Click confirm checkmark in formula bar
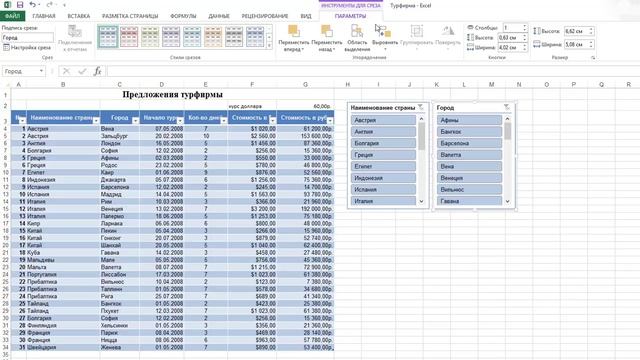The image size is (640, 360). pyautogui.click(x=82, y=71)
